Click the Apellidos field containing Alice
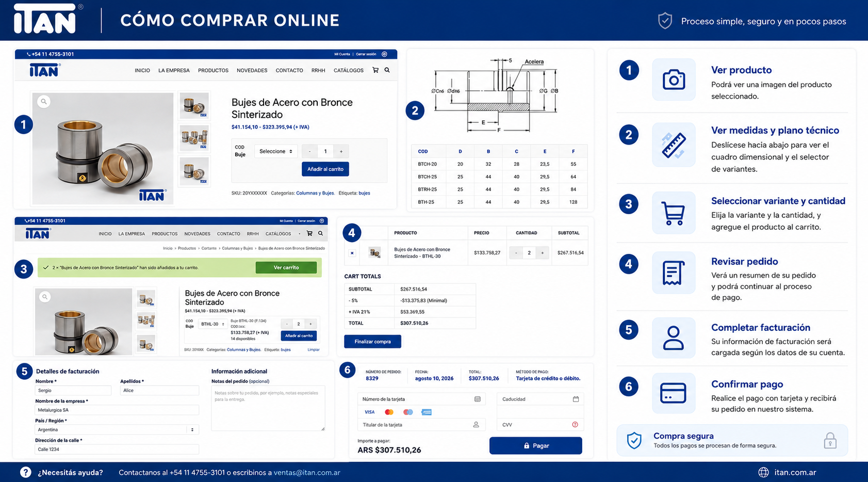 (159, 391)
